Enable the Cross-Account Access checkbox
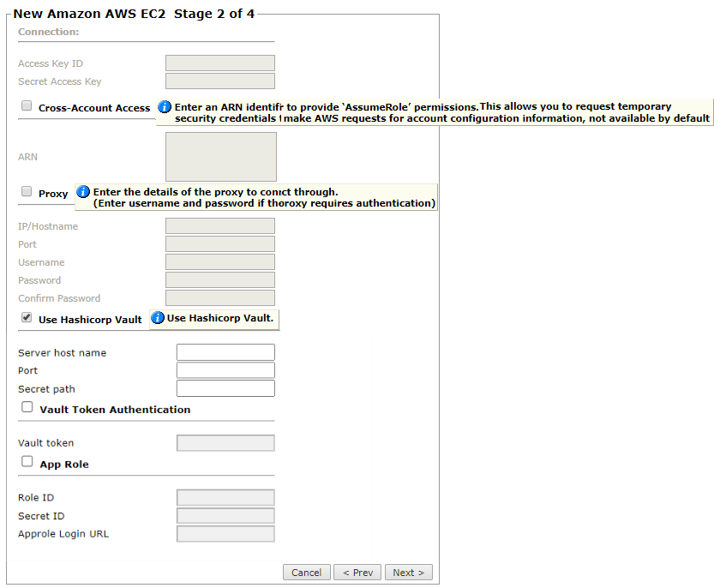Image resolution: width=714 pixels, height=588 pixels. point(27,105)
